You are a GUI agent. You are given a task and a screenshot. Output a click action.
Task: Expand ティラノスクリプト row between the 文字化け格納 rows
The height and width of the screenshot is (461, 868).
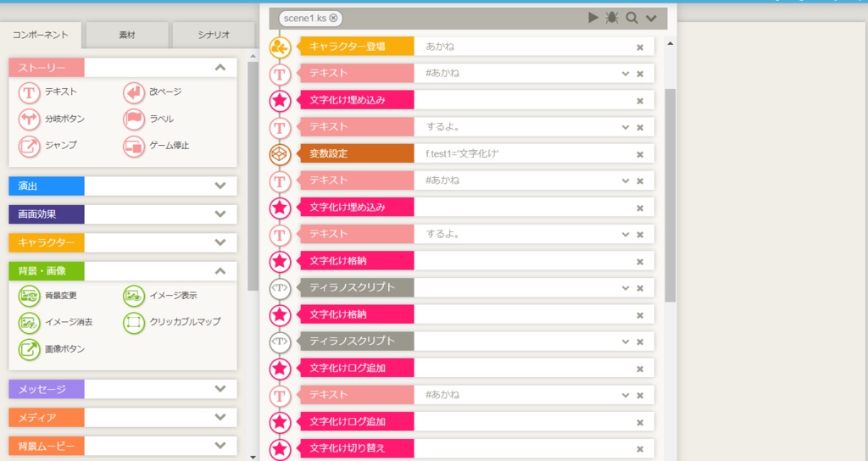point(626,288)
